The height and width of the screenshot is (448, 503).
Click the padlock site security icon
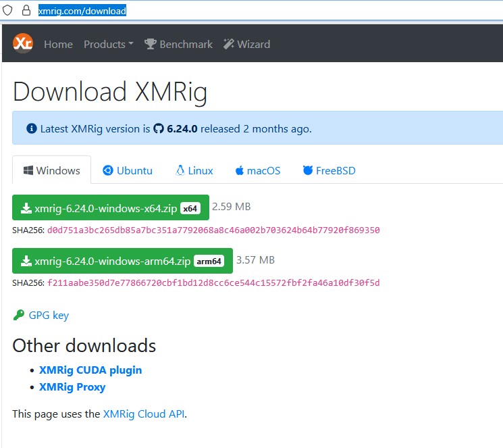pyautogui.click(x=26, y=11)
